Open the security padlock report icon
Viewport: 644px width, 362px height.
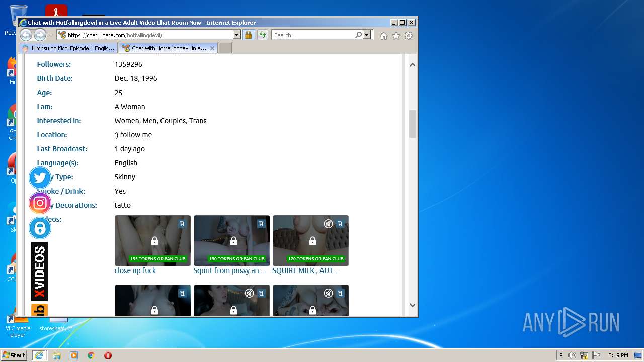pyautogui.click(x=248, y=35)
